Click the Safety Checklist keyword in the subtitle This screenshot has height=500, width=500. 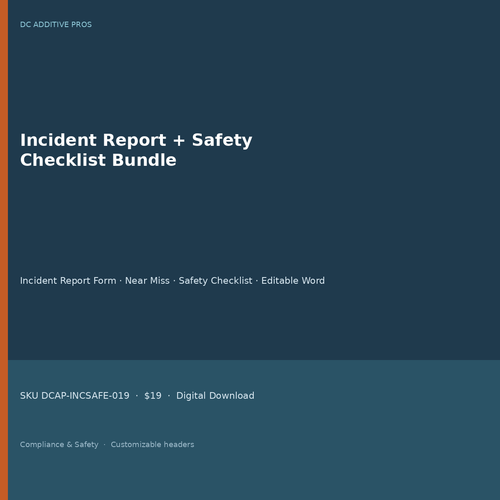pyautogui.click(x=215, y=281)
